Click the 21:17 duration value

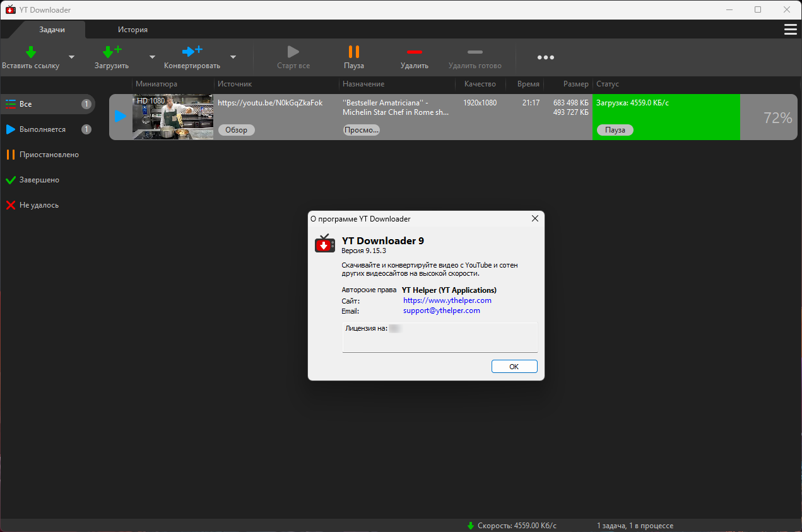coord(531,103)
